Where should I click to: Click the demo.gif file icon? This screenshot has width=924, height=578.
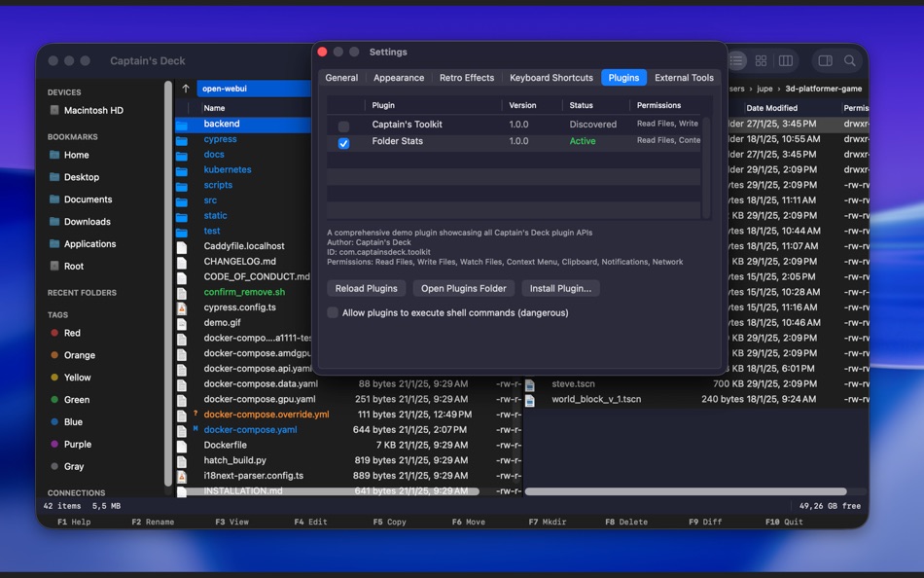click(x=182, y=323)
